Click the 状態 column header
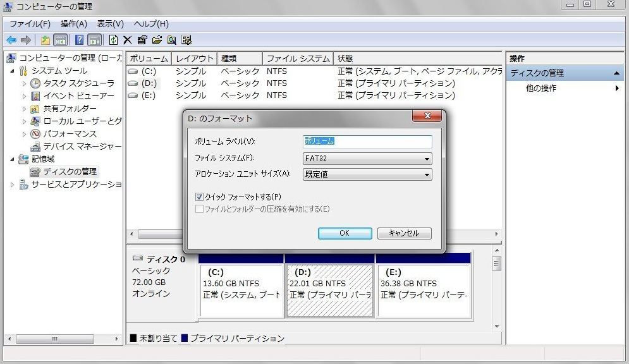 tap(418, 59)
